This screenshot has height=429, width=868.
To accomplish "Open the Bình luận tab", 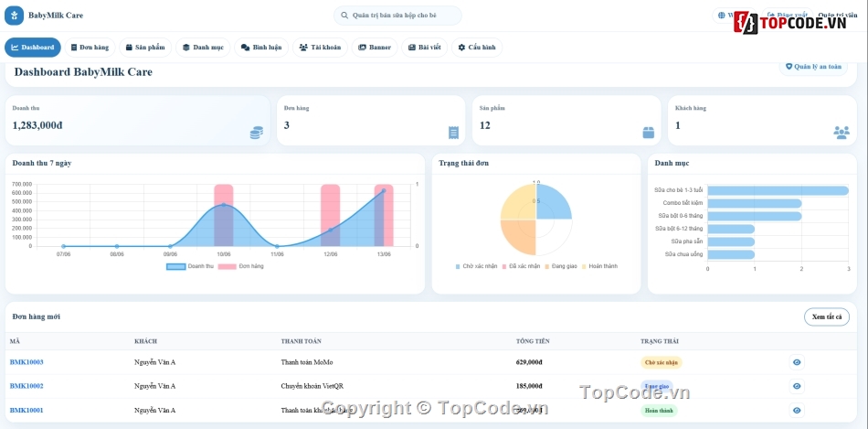I will [x=261, y=48].
